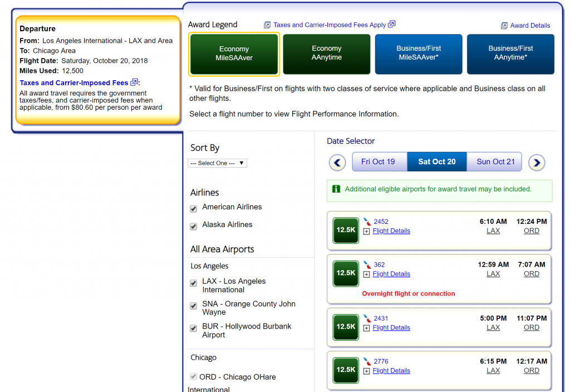Screen dimensions: 570x392
Task: Click external link icon in Departure box
Action: tap(134, 82)
